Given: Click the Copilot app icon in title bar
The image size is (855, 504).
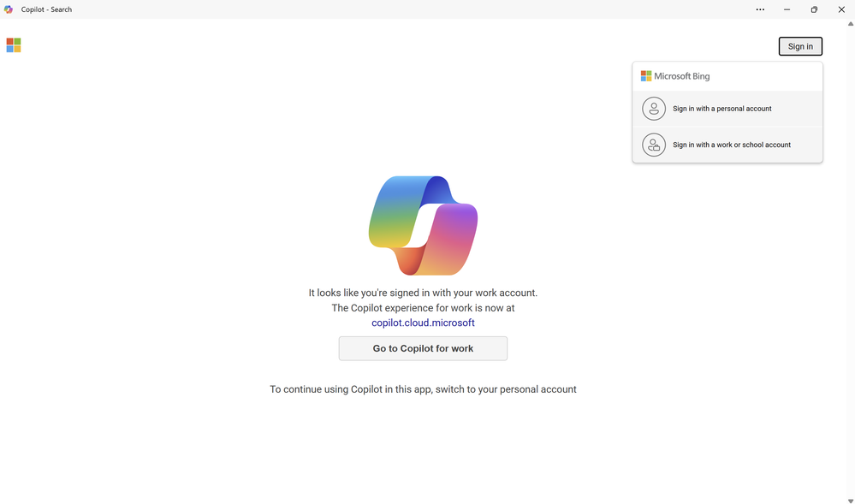Looking at the screenshot, I should click(9, 9).
